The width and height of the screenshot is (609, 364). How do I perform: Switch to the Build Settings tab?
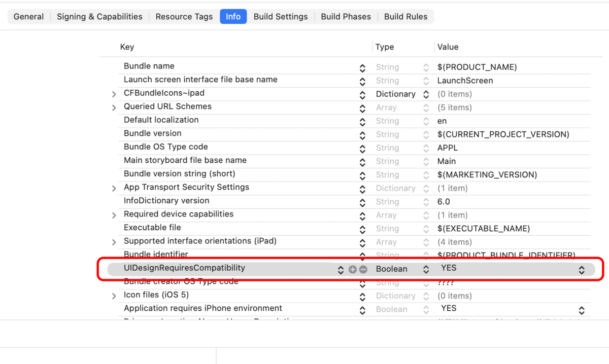280,17
